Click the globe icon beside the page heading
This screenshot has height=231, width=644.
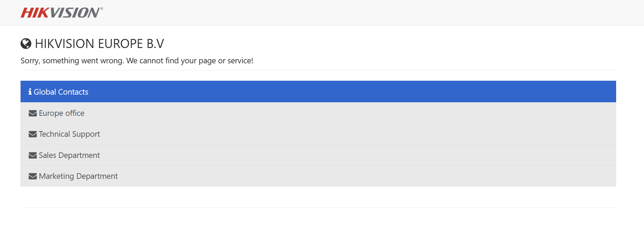tap(26, 43)
